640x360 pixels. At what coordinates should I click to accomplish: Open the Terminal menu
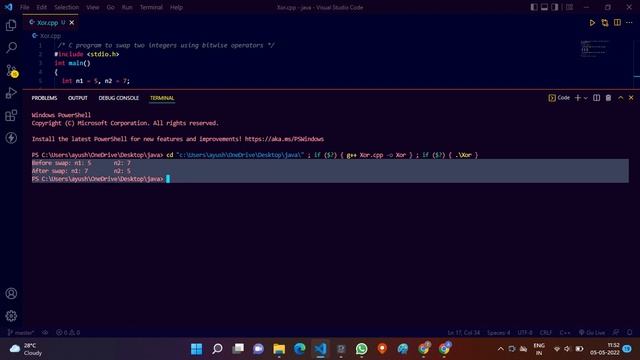coord(151,7)
